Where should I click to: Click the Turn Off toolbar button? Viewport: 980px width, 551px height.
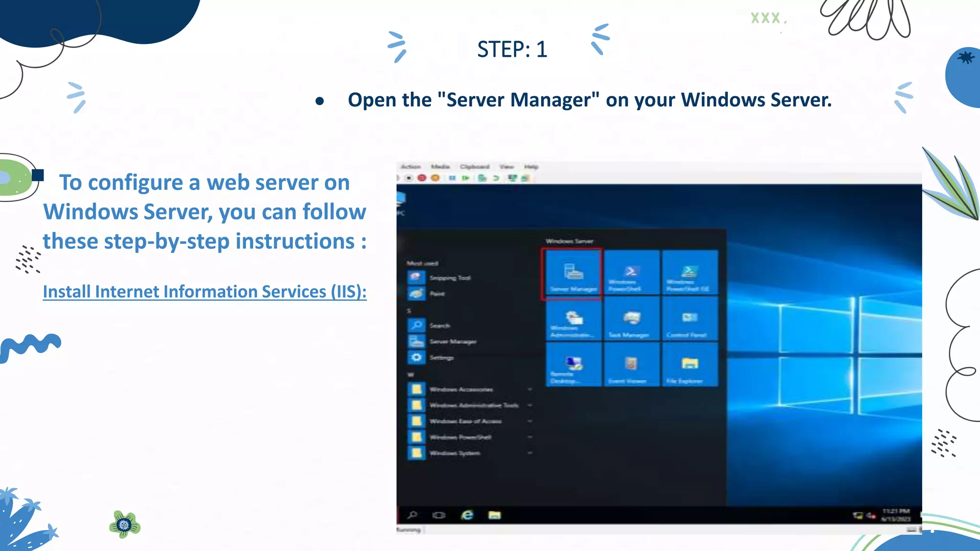tap(409, 178)
